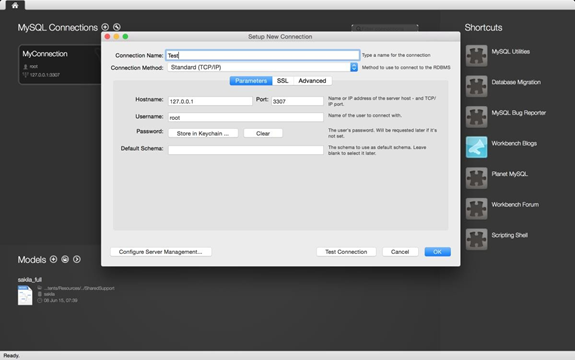Image resolution: width=575 pixels, height=360 pixels.
Task: Switch to SSL tab
Action: [282, 81]
